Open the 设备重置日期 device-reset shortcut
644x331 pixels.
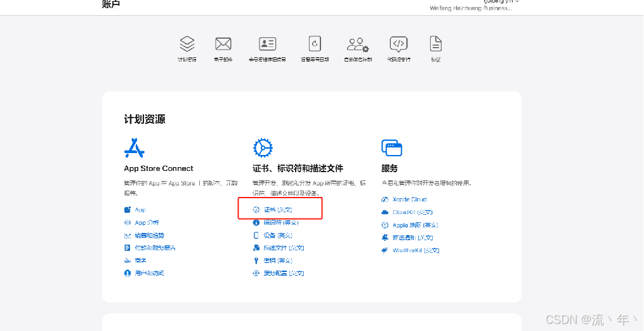coord(315,48)
